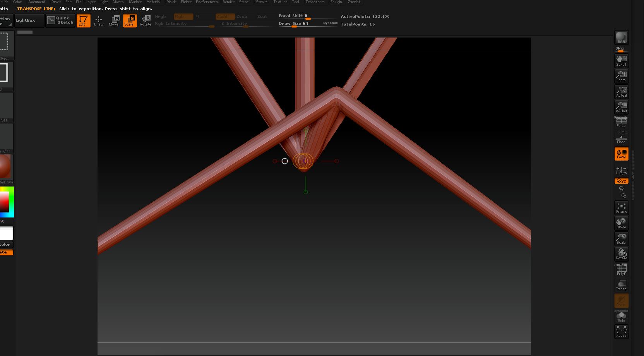644x356 pixels.
Task: Open the Zplugin menu
Action: click(x=336, y=2)
